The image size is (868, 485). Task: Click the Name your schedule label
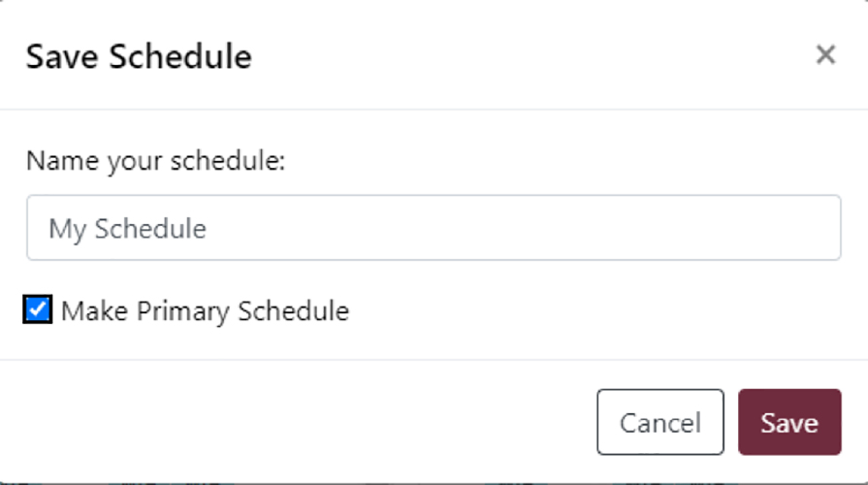pos(155,160)
